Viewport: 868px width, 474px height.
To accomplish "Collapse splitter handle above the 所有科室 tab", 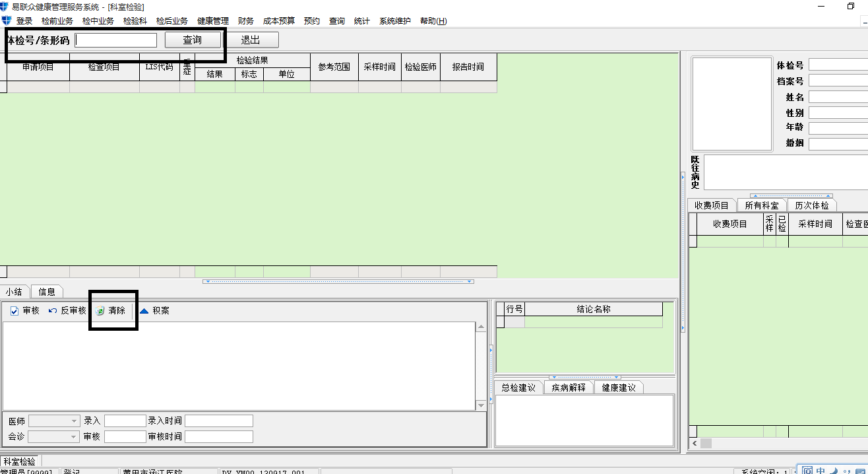I will (791, 196).
